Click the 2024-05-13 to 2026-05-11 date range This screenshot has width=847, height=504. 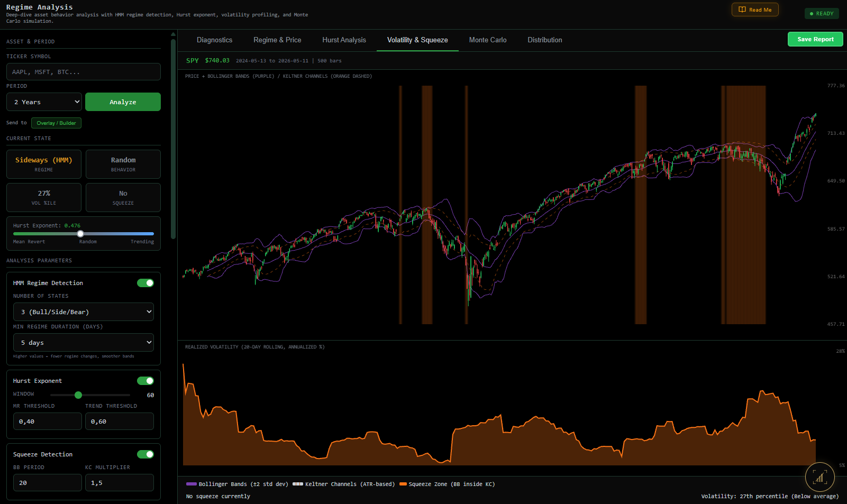(x=272, y=61)
